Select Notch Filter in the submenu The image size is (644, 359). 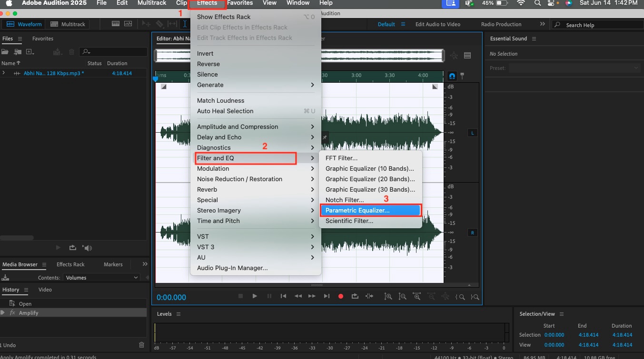tap(370, 200)
